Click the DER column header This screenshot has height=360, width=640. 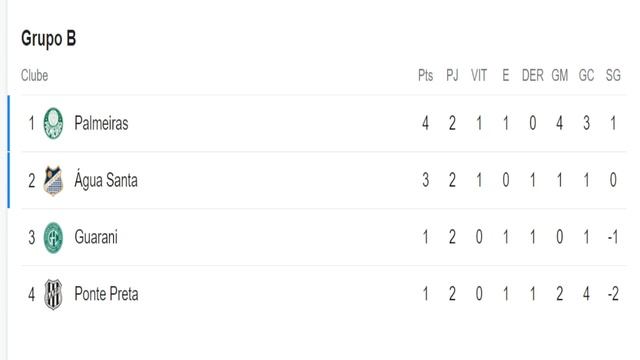[x=533, y=76]
